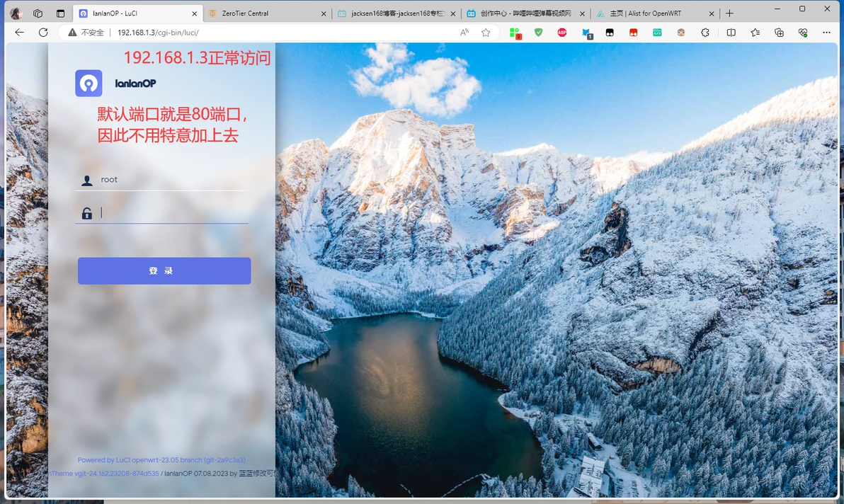Image resolution: width=844 pixels, height=504 pixels.
Task: Open the collections icon in toolbar
Action: tap(779, 33)
